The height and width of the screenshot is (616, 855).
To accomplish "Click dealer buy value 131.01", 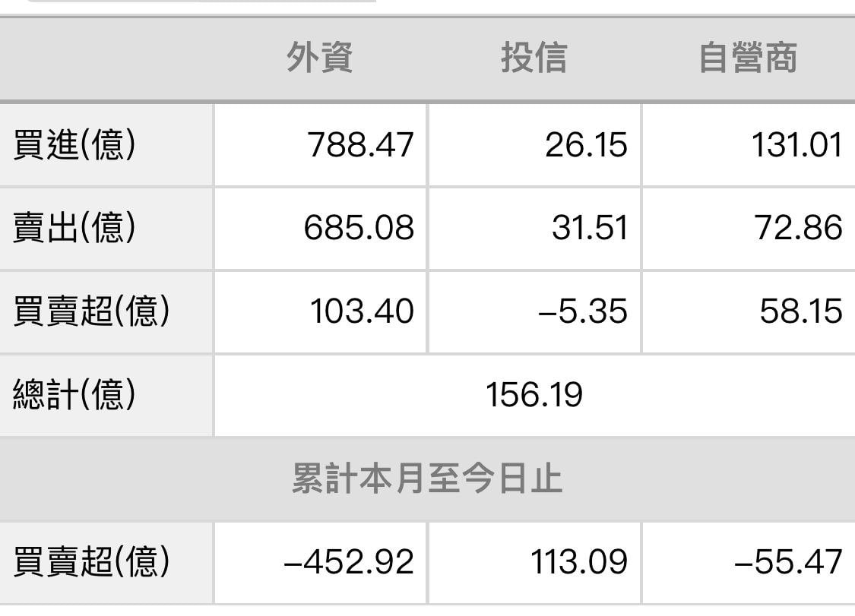I will (x=796, y=144).
